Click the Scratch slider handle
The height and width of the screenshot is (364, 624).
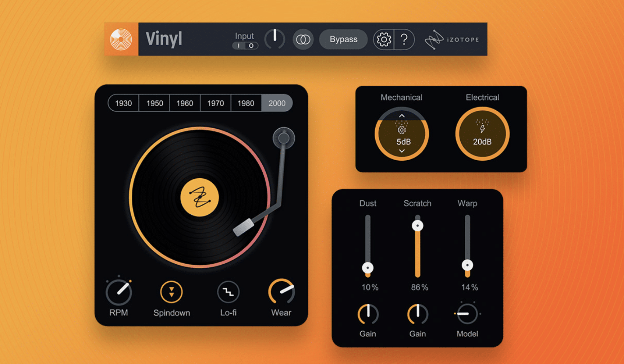coord(418,225)
